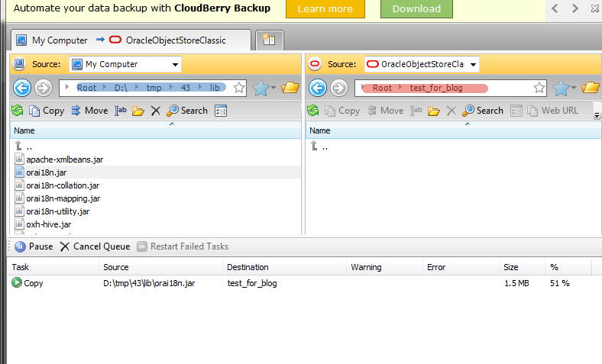The width and height of the screenshot is (602, 364).
Task: Select orai18n-utility.jar file
Action: click(52, 211)
